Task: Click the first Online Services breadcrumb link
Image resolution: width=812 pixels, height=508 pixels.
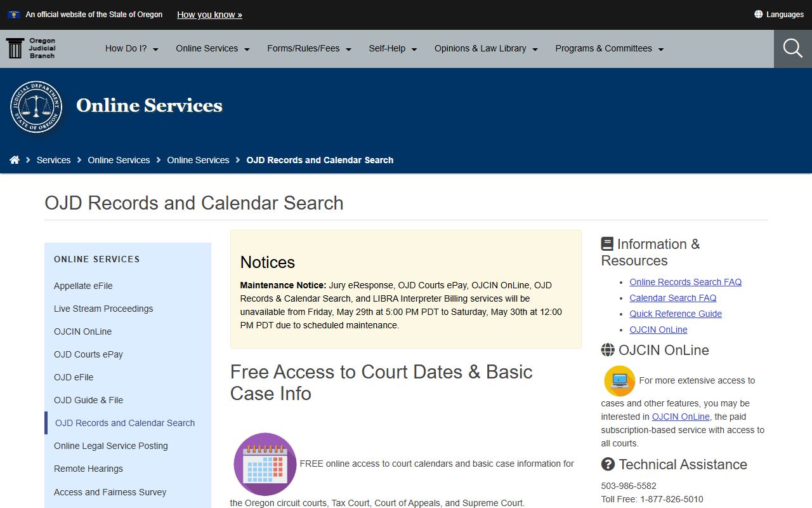Action: click(119, 160)
